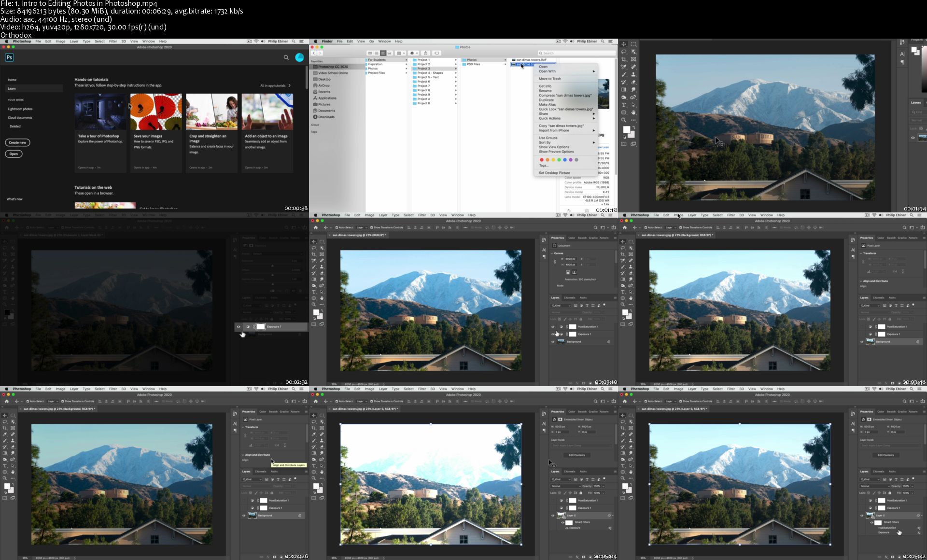Toggle Exposure 1 eye icon in 00:02:32 frame
Viewport: 927px width, 560px height.
point(239,327)
